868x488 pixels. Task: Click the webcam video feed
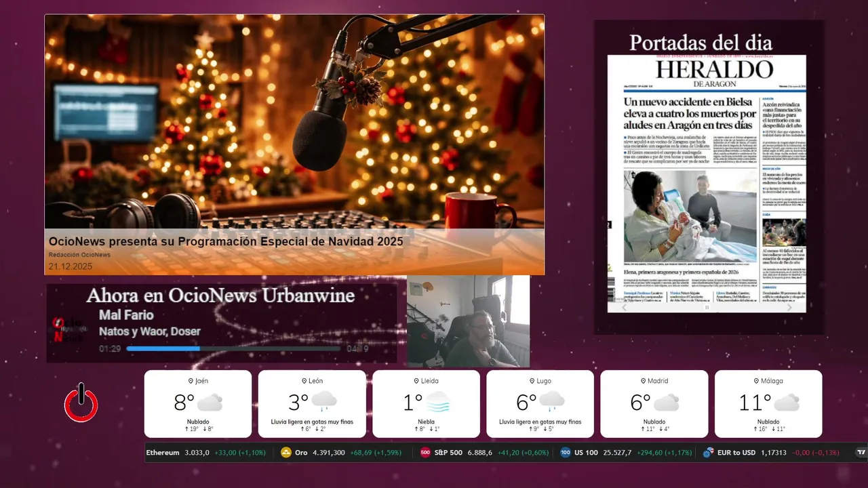(468, 321)
